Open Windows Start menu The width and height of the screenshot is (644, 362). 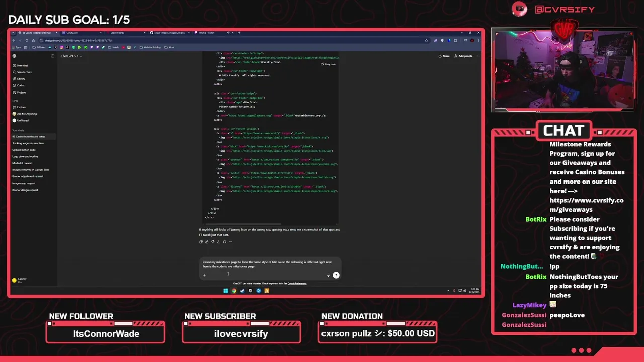click(226, 291)
